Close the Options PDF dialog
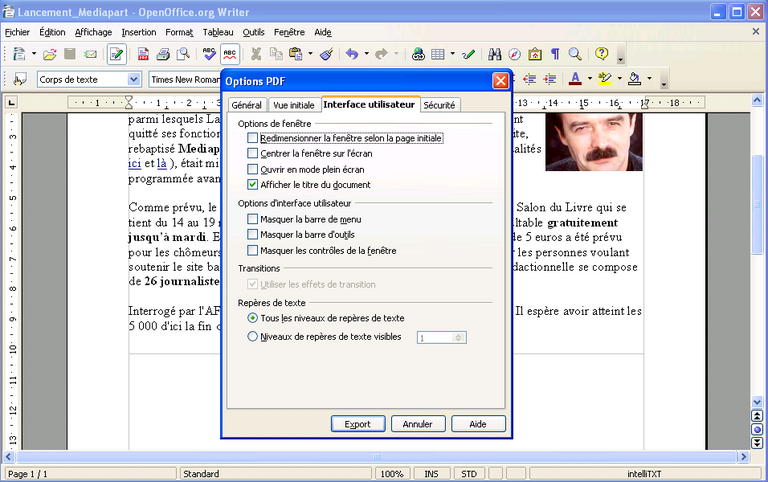 coord(500,81)
